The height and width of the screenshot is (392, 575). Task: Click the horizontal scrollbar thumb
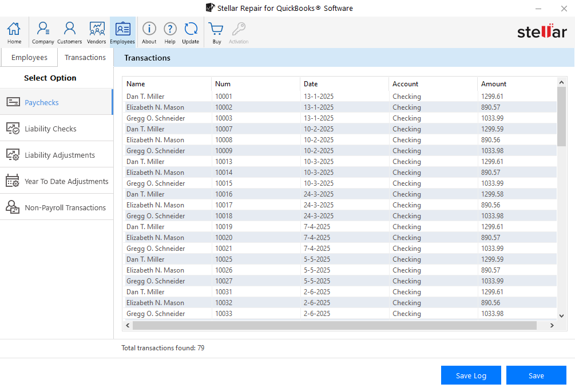pos(335,325)
